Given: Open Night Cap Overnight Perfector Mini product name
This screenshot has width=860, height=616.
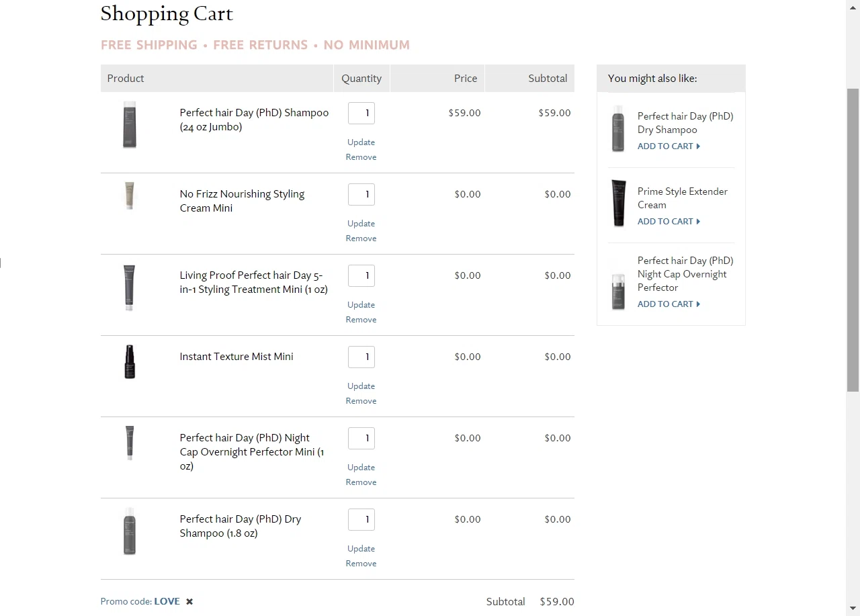Looking at the screenshot, I should click(252, 452).
